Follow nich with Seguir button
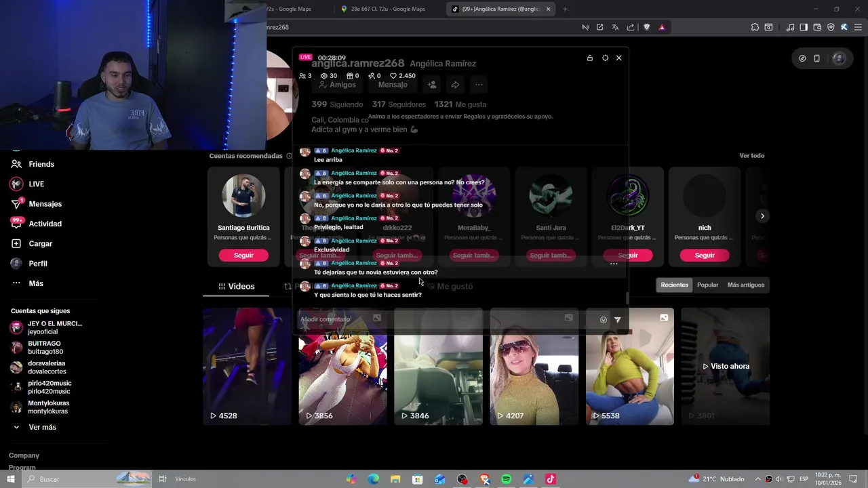 705,256
